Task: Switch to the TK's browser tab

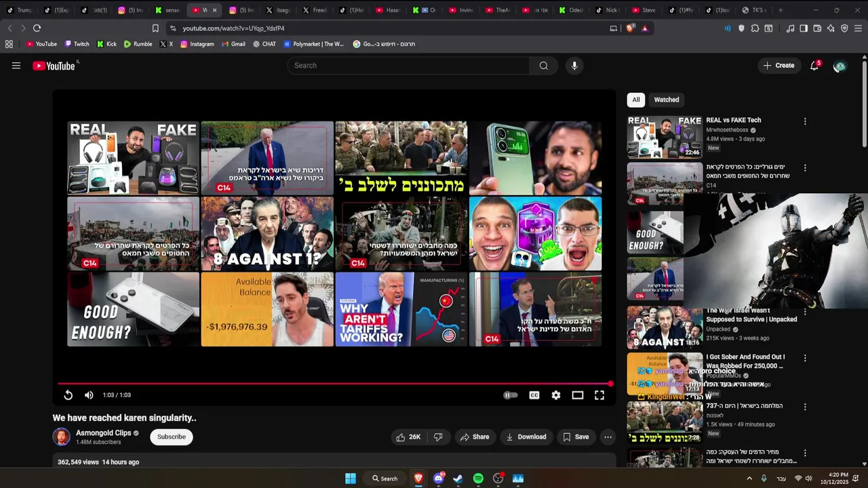Action: pos(754,10)
